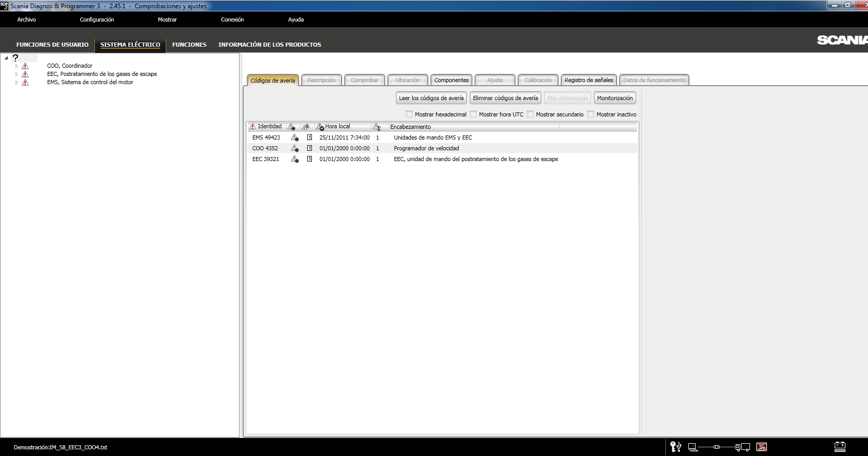
Task: Click the battery voltage icon in status bar
Action: point(840,447)
